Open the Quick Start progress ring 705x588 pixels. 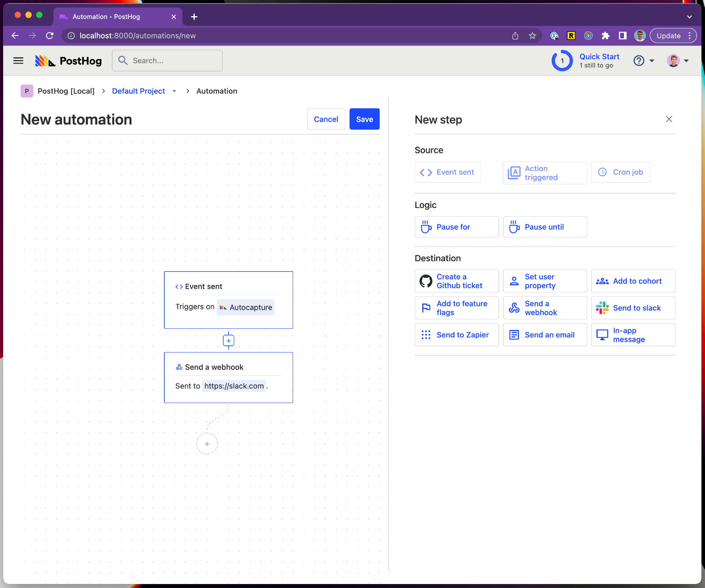pos(562,60)
